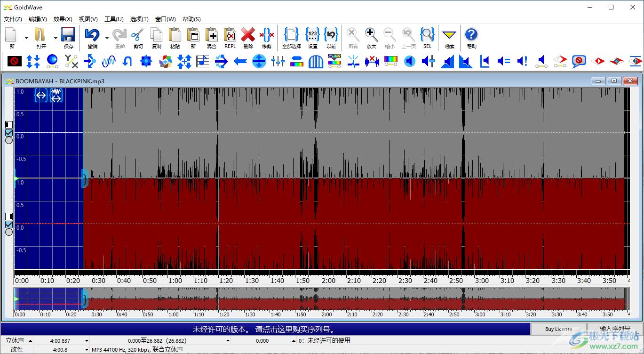Click the 输入序列号 button

[615, 329]
